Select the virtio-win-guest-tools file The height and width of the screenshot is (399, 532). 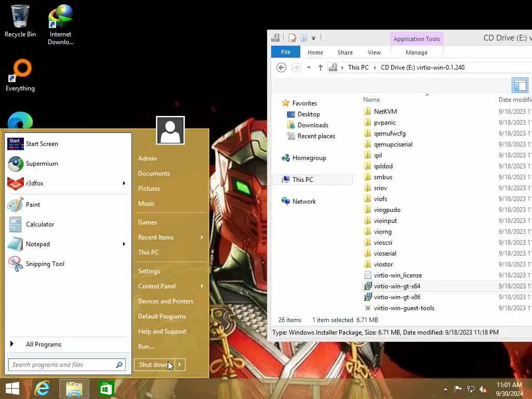404,308
